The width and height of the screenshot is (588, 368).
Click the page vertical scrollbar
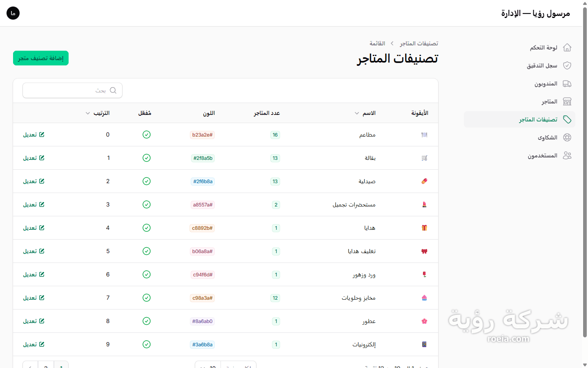tap(585, 172)
